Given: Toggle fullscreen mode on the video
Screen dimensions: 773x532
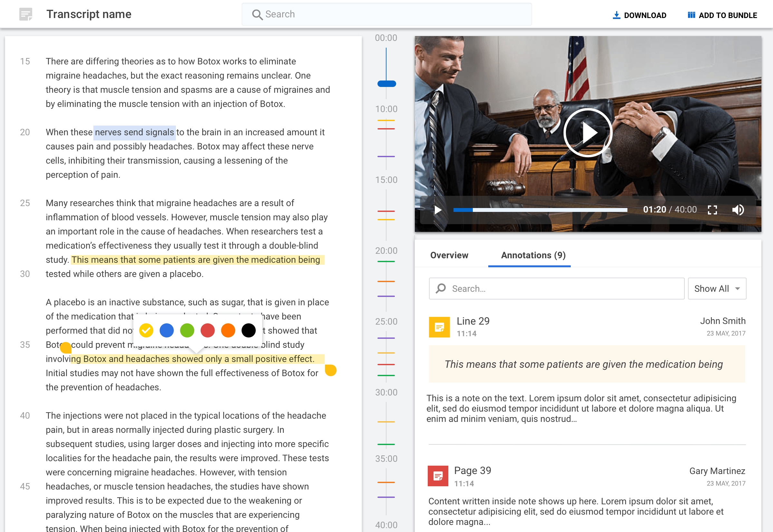Looking at the screenshot, I should (x=712, y=210).
